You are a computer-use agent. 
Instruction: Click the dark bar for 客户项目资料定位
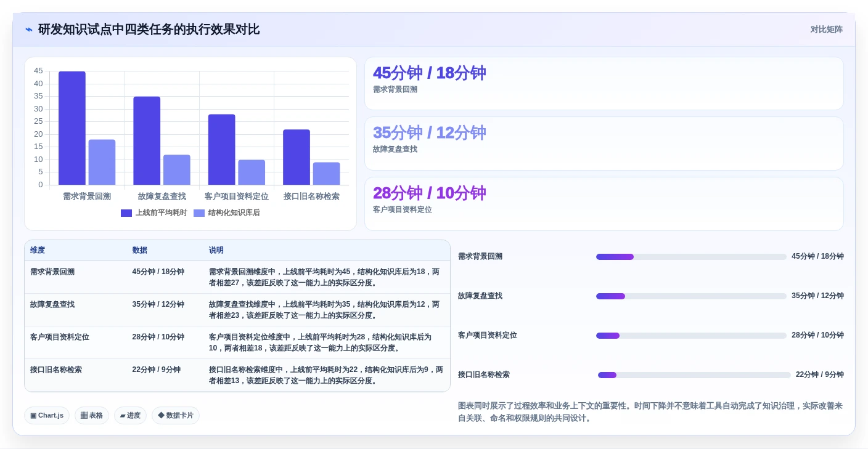(221, 150)
